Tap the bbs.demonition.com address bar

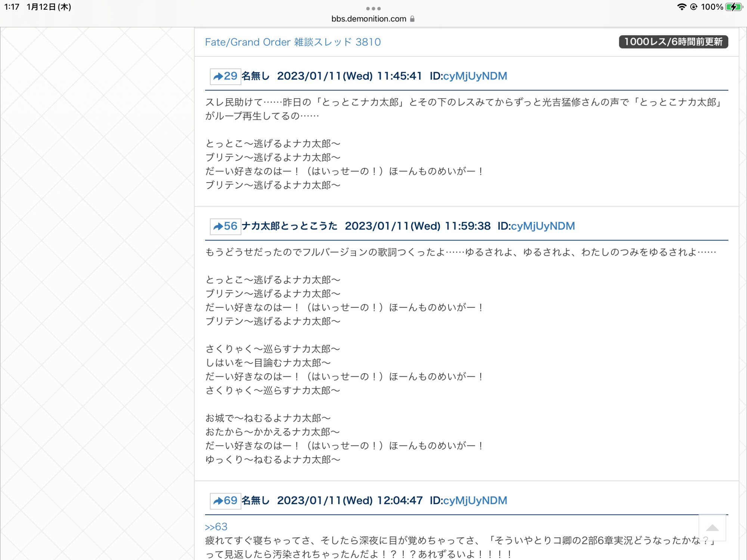(369, 19)
